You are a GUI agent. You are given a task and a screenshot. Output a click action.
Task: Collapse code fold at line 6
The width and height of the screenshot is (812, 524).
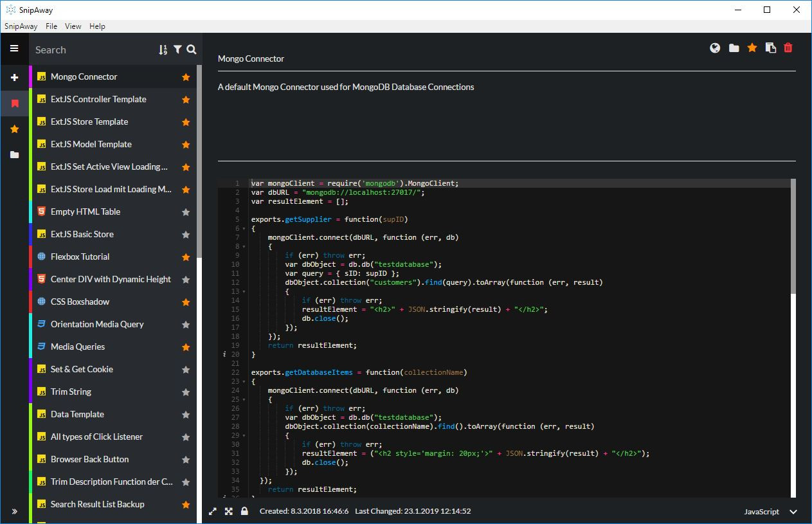click(245, 229)
